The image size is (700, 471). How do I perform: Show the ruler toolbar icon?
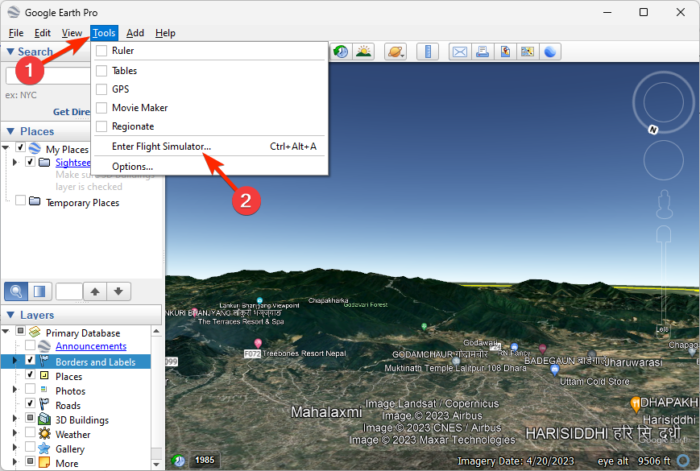tap(427, 52)
